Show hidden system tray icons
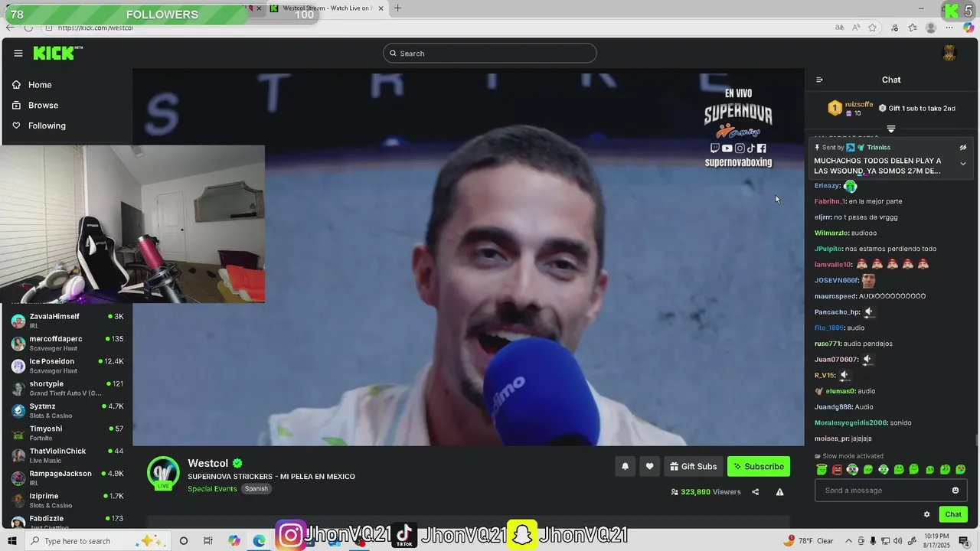Viewport: 980px width, 551px height. (848, 541)
